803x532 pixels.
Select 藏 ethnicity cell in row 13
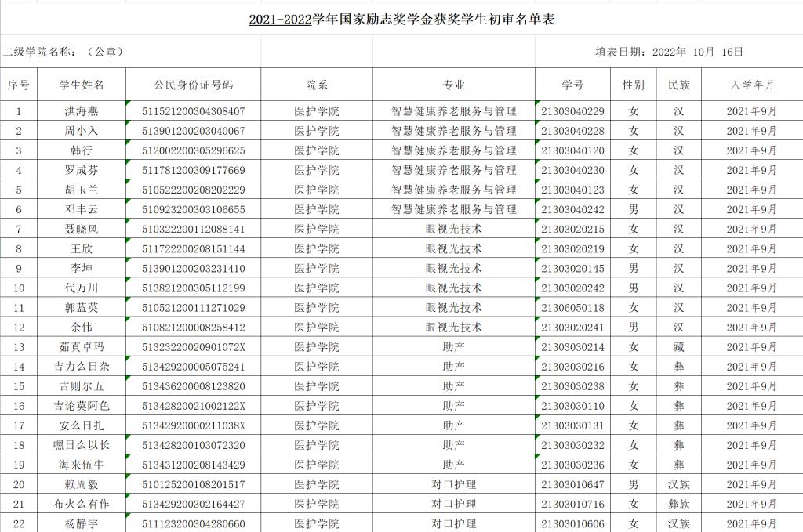(x=679, y=347)
